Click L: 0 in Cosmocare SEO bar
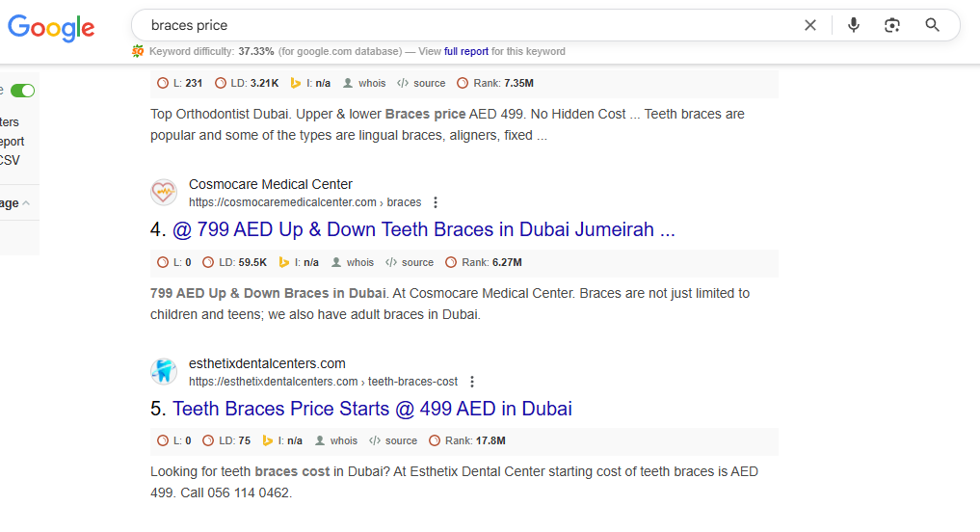980x532 pixels. pos(174,262)
